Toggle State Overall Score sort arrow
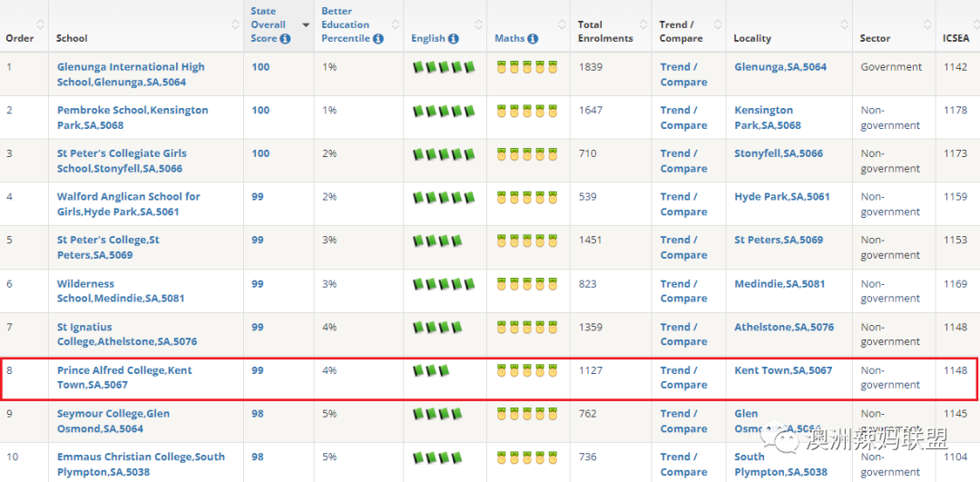This screenshot has height=482, width=980. coord(307,25)
